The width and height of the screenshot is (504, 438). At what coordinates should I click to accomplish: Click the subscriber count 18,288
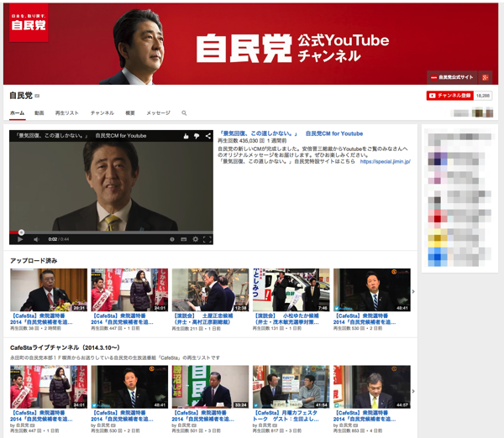[x=483, y=96]
